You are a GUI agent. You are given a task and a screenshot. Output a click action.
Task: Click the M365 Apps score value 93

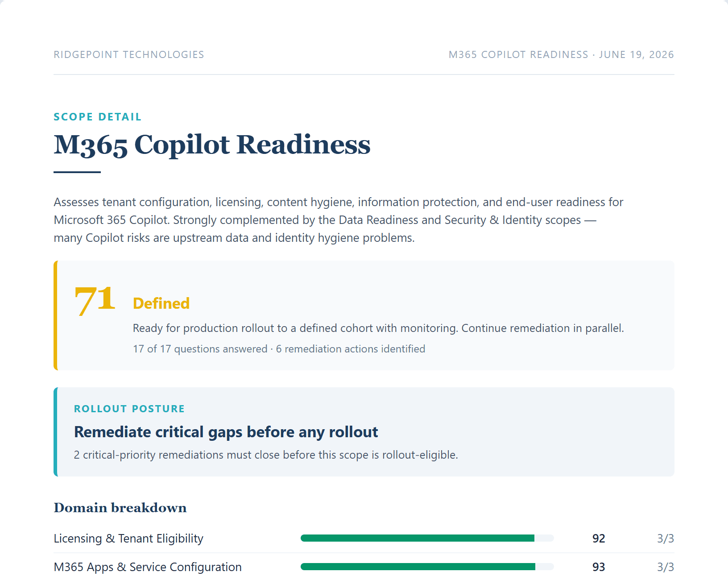599,567
